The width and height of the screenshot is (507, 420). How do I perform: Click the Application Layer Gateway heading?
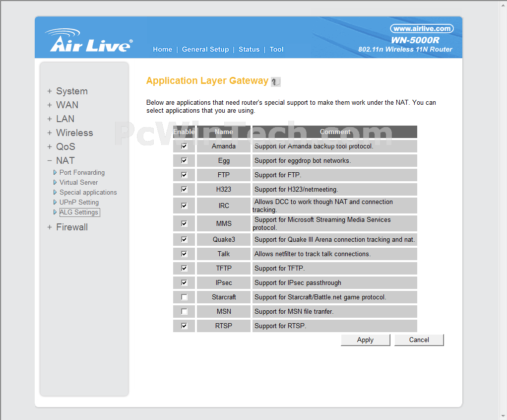(207, 80)
